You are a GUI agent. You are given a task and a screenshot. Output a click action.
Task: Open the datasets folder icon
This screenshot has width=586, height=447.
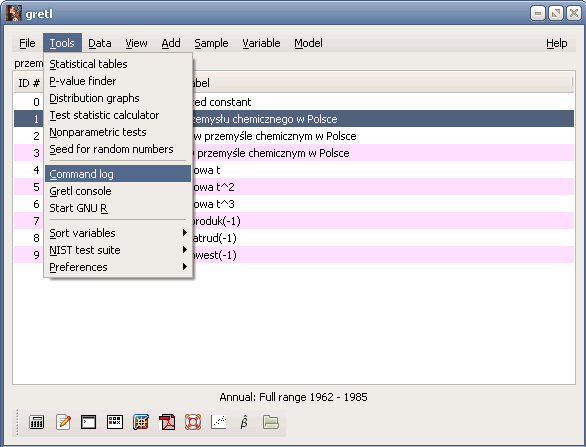point(271,422)
